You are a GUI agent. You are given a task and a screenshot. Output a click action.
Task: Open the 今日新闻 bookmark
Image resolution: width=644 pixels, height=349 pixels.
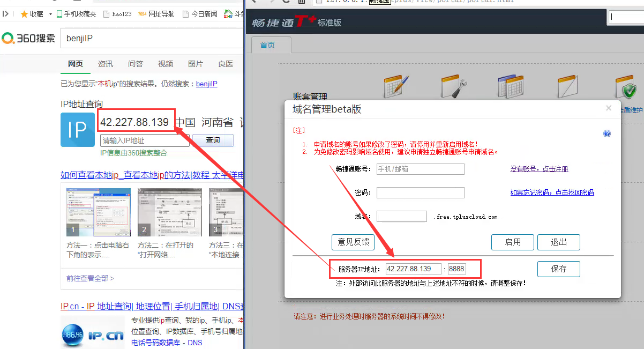pyautogui.click(x=200, y=14)
